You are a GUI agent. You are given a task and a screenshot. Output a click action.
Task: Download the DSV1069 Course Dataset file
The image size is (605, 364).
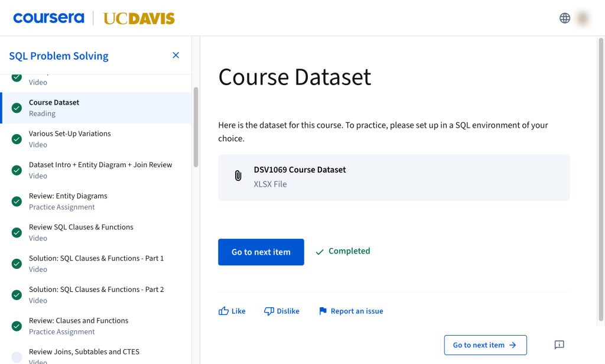point(393,177)
